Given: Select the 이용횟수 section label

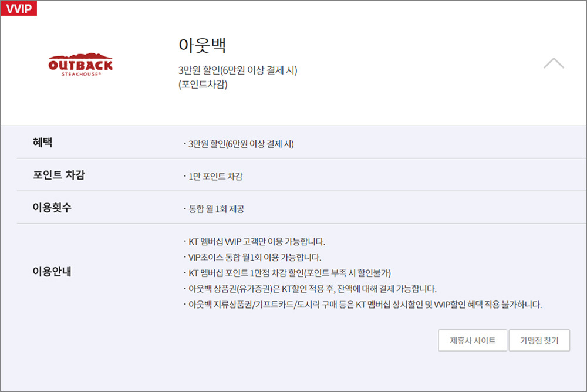Looking at the screenshot, I should pyautogui.click(x=47, y=207).
